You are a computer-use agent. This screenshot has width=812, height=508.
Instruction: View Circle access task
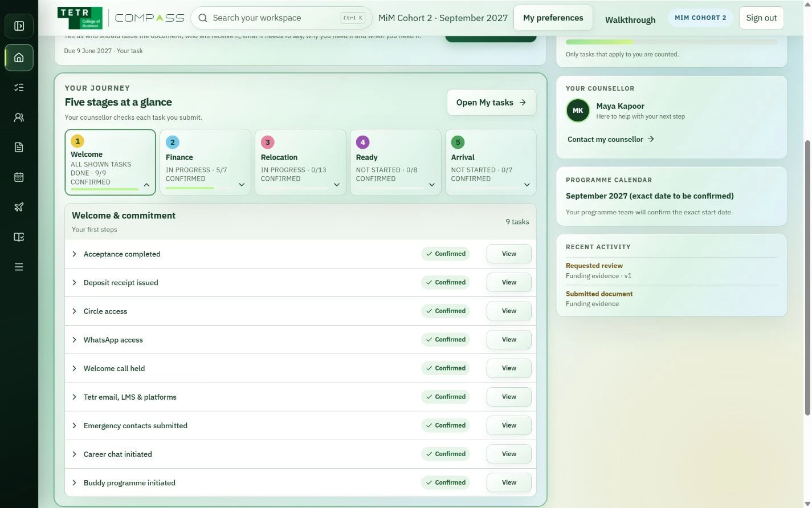(x=509, y=311)
